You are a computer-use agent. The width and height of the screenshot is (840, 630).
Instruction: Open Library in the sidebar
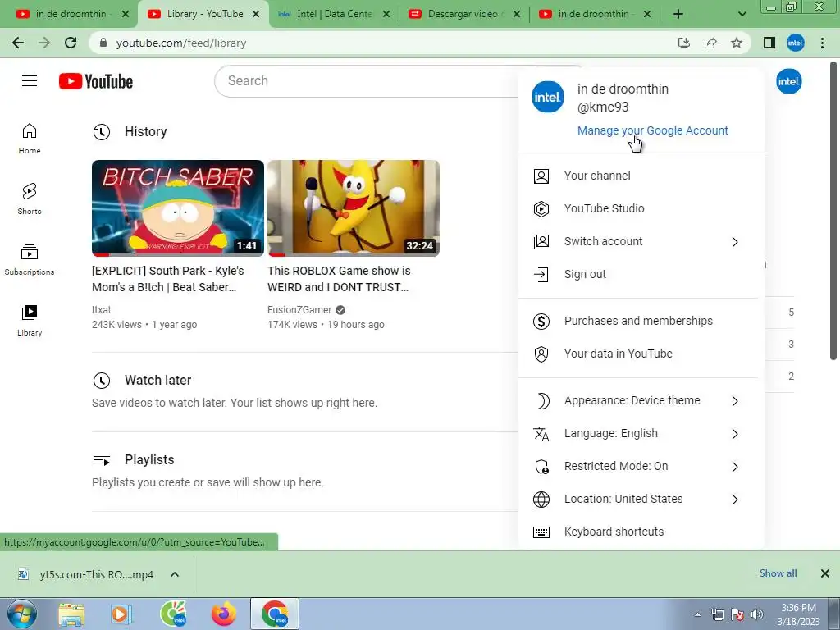tap(30, 321)
